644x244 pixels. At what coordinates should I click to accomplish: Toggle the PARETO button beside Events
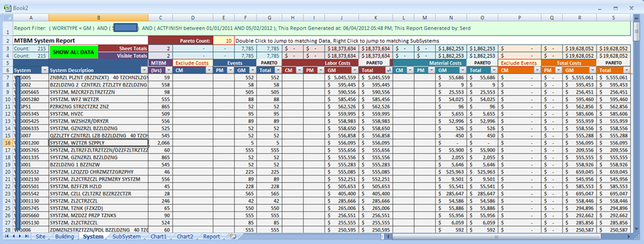[x=269, y=63]
